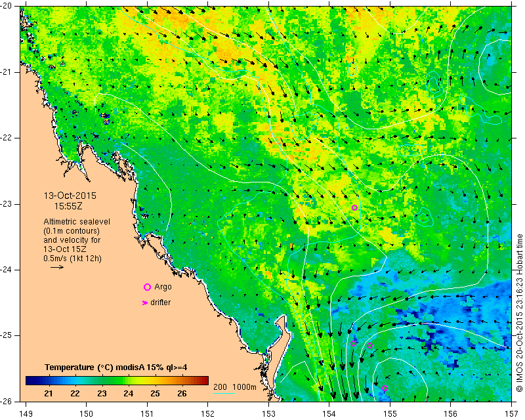Viewport: 525px width, 420px height.
Task: Click the 'and velocity for' text line
Action: (72, 240)
